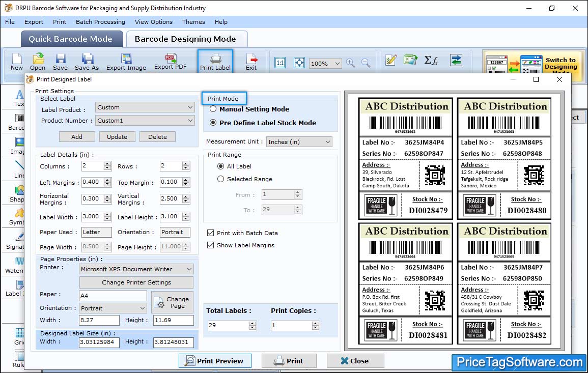Click the New toolbar icon
Viewport: 588px width, 373px height.
coord(16,62)
